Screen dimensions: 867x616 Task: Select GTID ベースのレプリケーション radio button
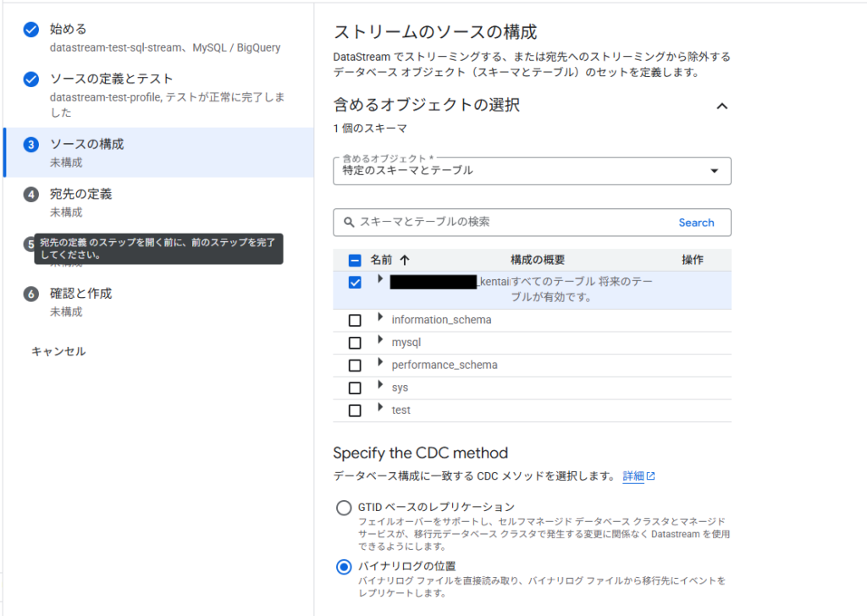point(344,508)
